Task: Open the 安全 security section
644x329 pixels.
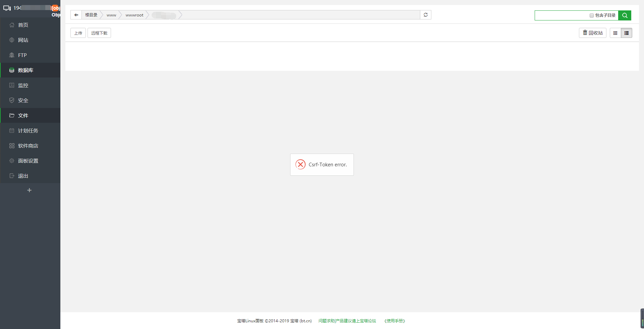Action: pyautogui.click(x=23, y=100)
